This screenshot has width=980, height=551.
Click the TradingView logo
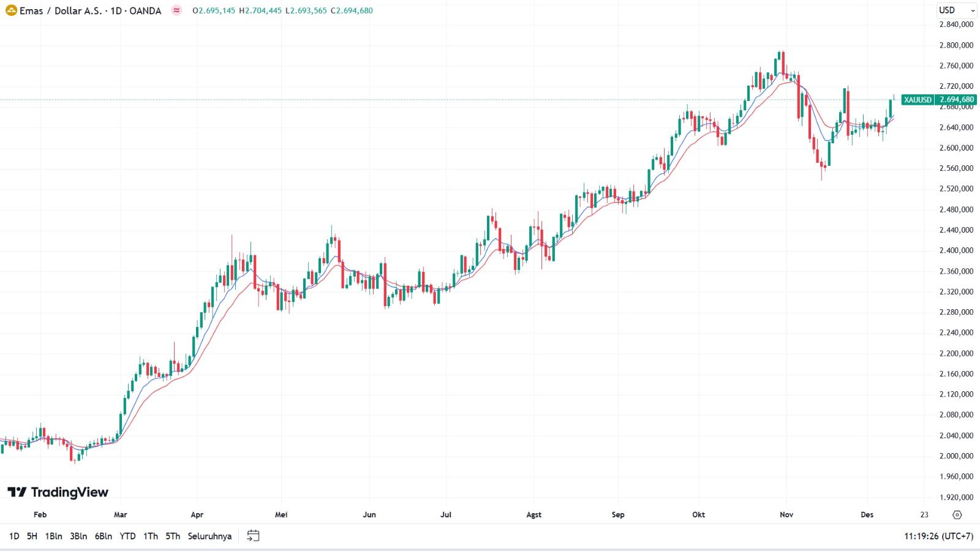(x=58, y=492)
